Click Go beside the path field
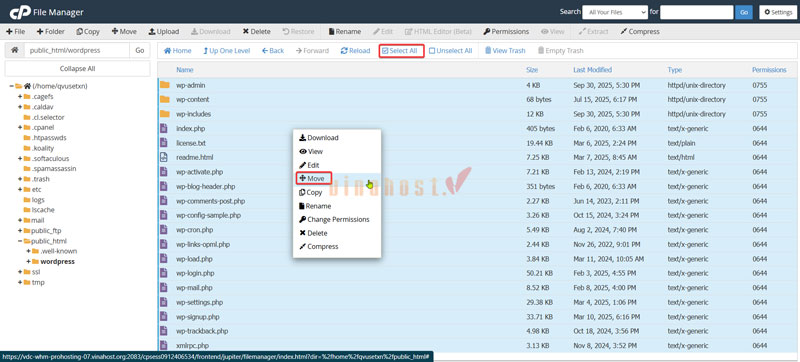The image size is (800, 362). pyautogui.click(x=140, y=50)
